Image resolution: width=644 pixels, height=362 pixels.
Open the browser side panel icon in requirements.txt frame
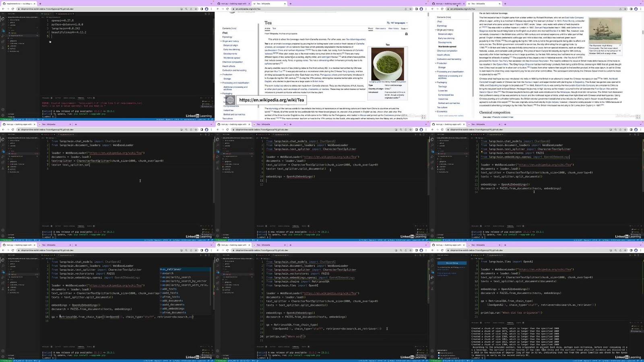coord(202,9)
